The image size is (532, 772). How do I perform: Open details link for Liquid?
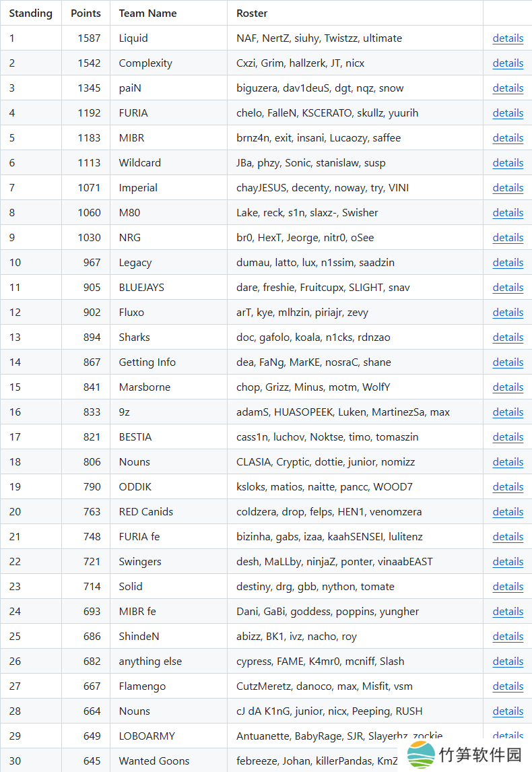click(x=508, y=38)
